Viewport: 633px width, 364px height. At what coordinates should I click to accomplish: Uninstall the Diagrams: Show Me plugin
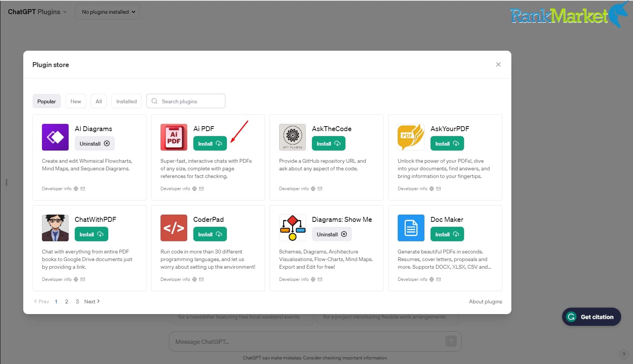[332, 234]
